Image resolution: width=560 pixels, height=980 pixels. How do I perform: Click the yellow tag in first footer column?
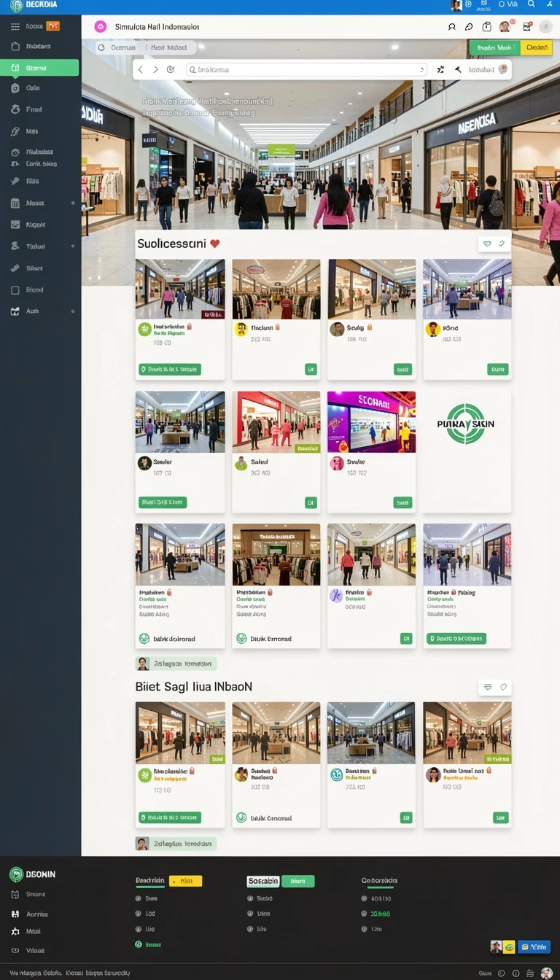(x=185, y=881)
